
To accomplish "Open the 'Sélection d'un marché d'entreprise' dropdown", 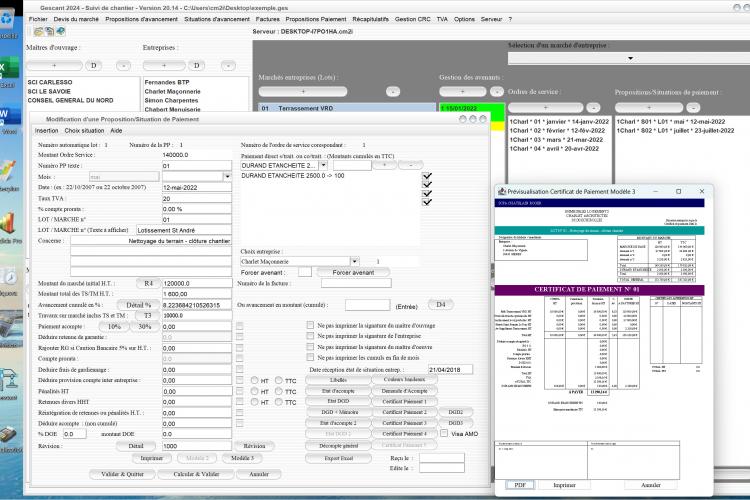I will pos(630,58).
